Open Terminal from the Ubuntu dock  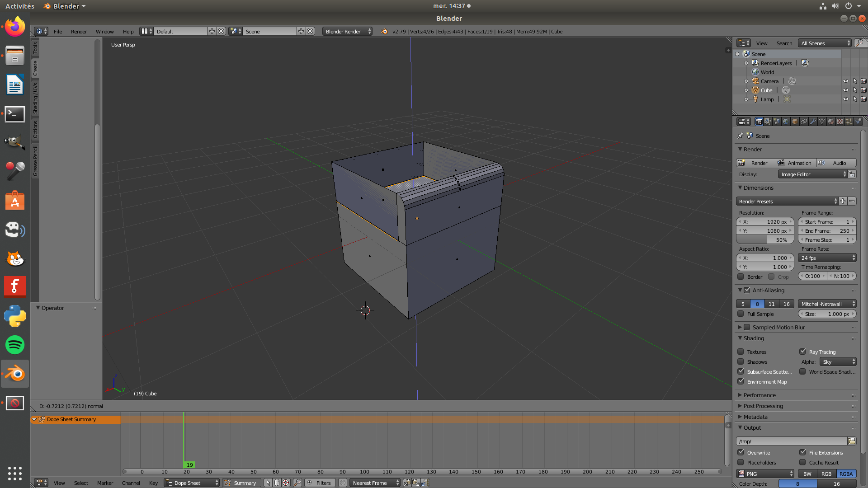[x=15, y=114]
